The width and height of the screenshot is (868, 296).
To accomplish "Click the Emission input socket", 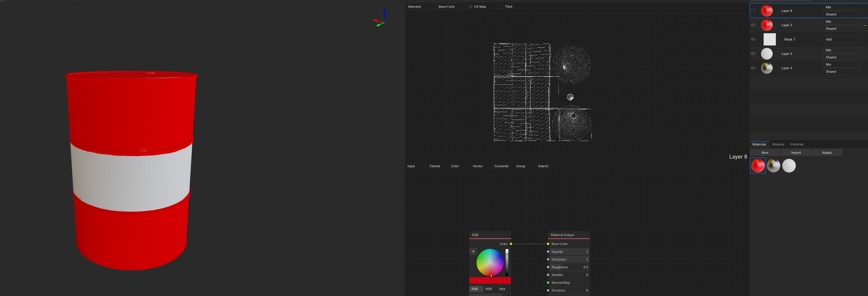I will tap(548, 290).
